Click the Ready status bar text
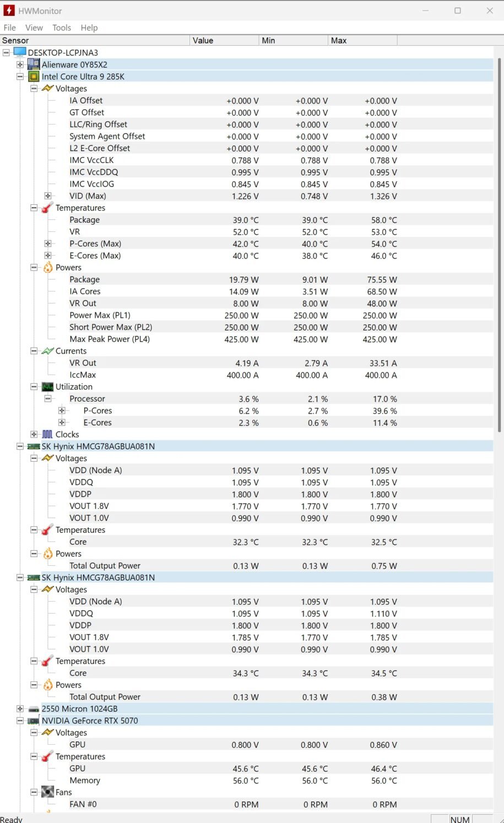The image size is (504, 823). click(11, 819)
